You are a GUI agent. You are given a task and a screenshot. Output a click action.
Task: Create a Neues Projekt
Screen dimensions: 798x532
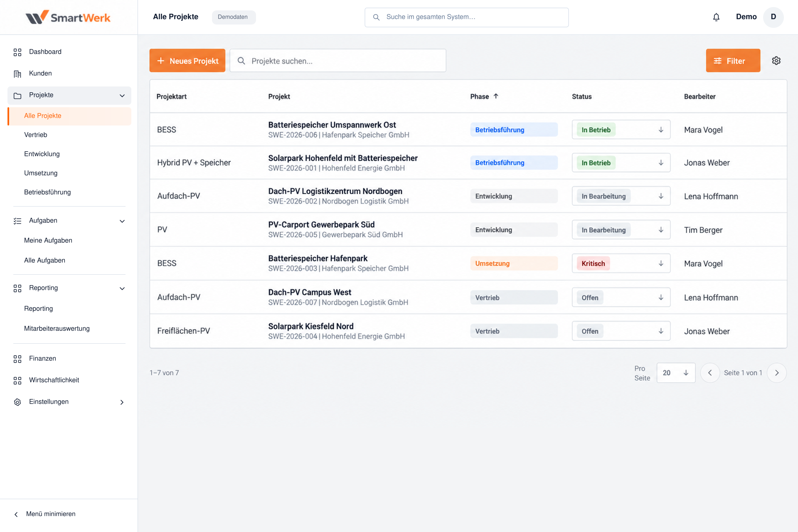[x=187, y=61]
